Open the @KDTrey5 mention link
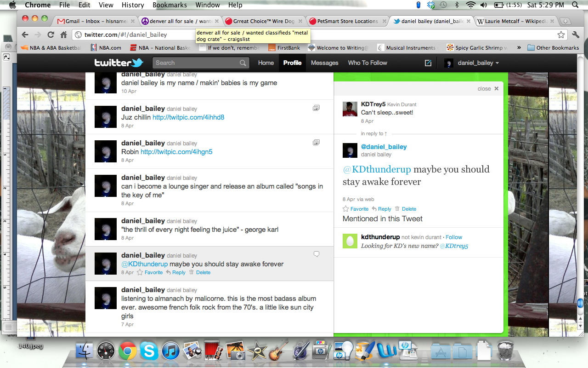The width and height of the screenshot is (588, 368). (x=454, y=246)
